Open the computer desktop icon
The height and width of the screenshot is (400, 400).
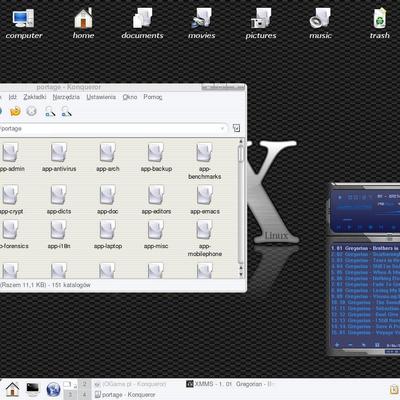pos(23,23)
